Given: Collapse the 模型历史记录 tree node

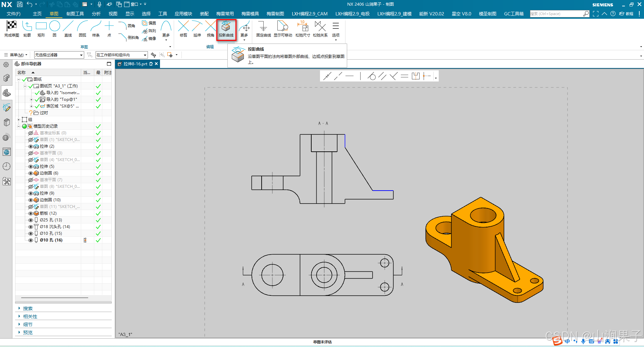Looking at the screenshot, I should point(19,126).
